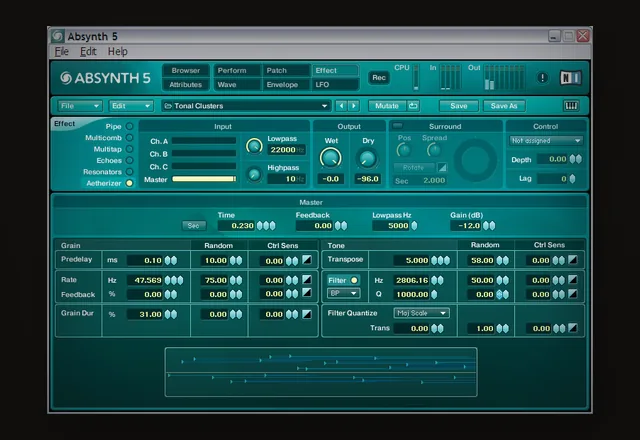This screenshot has width=640, height=440.
Task: Click the Absynth 5 logo
Action: point(105,78)
